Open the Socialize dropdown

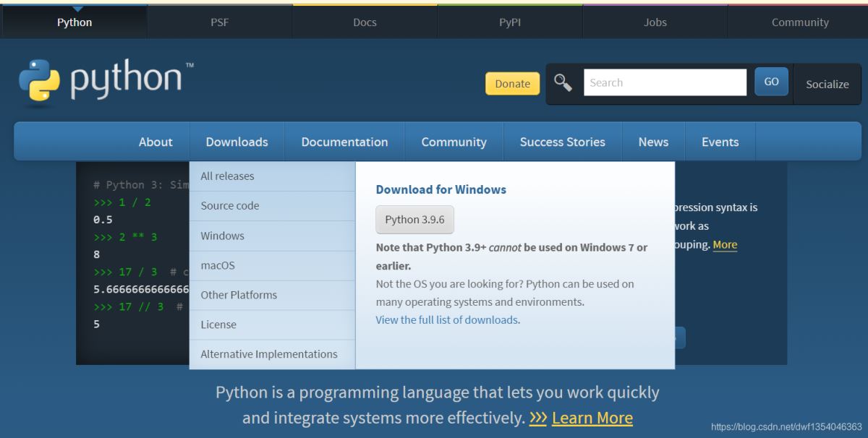(827, 84)
